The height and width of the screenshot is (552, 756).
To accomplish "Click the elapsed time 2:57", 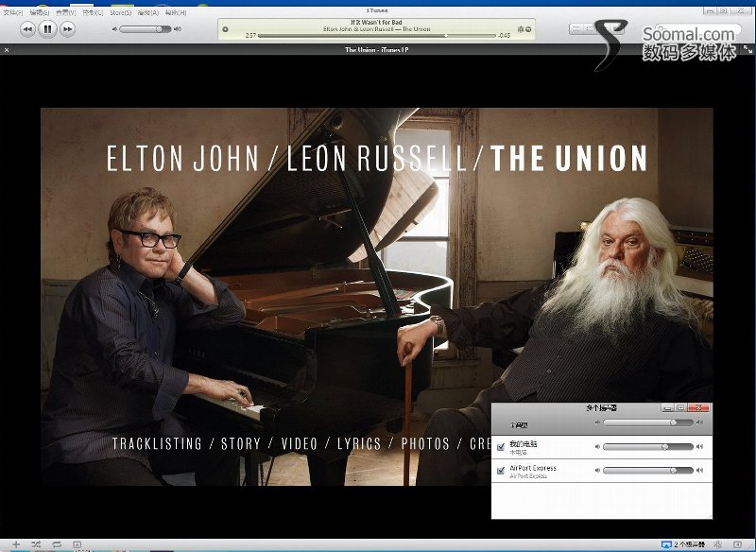I will point(250,36).
